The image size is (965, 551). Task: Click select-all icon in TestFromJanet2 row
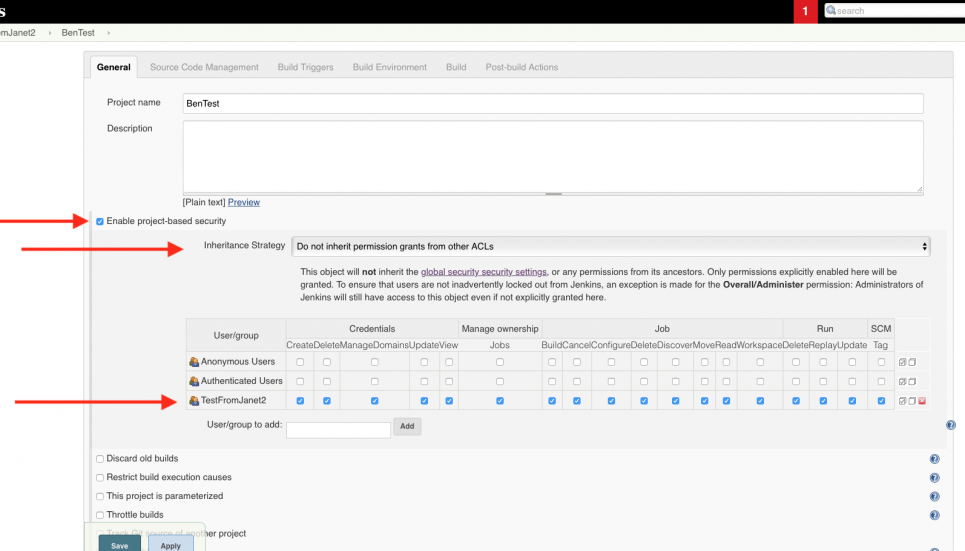[x=902, y=401]
